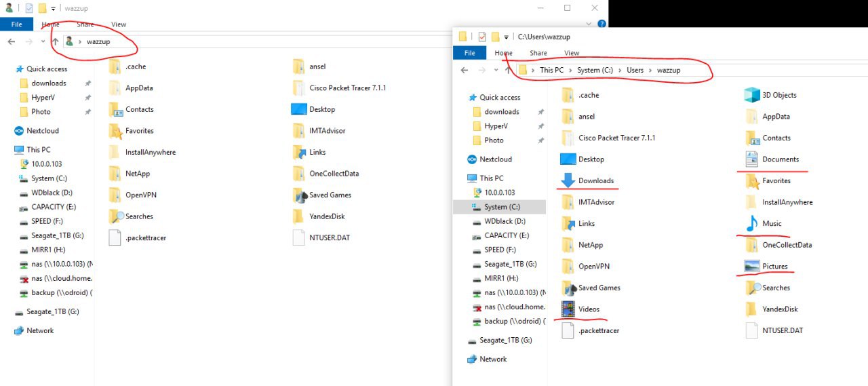Open File menu in left window

16,24
